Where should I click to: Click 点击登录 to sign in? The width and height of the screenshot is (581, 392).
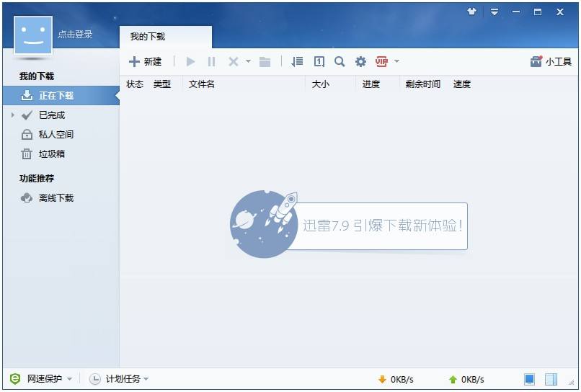point(75,35)
